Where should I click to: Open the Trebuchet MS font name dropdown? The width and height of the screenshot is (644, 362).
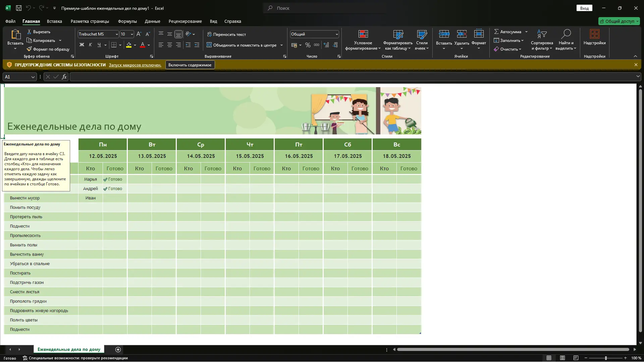(x=117, y=34)
